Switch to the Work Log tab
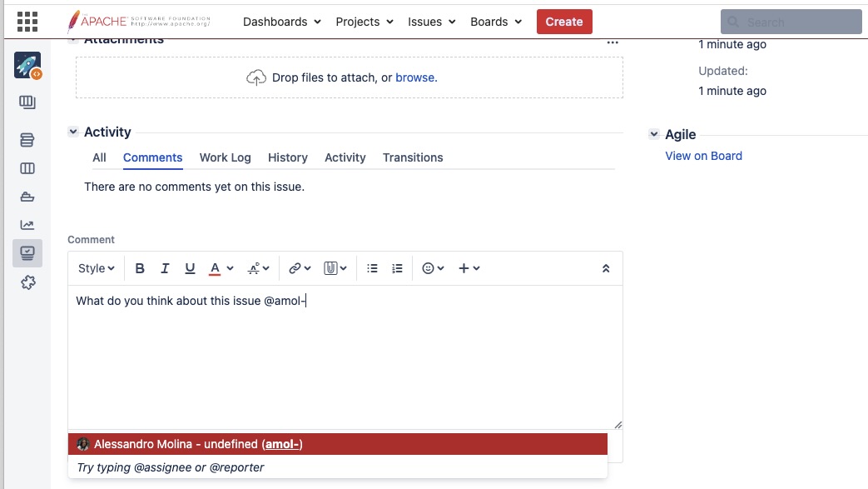Viewport: 868px width, 489px height. click(225, 157)
